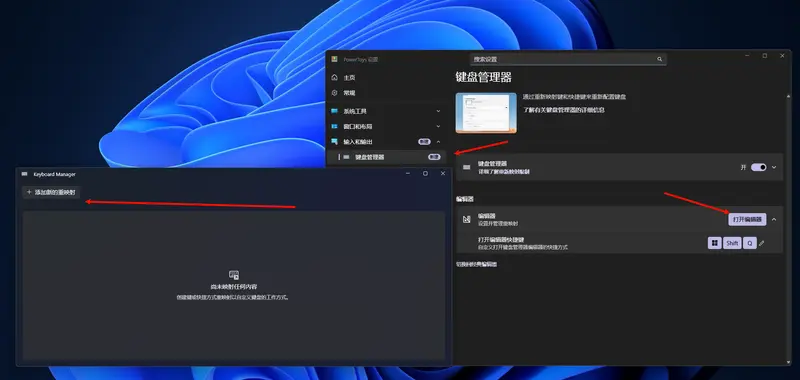The image size is (800, 380).
Task: Select the Windows and Layouts category icon
Action: (x=334, y=126)
